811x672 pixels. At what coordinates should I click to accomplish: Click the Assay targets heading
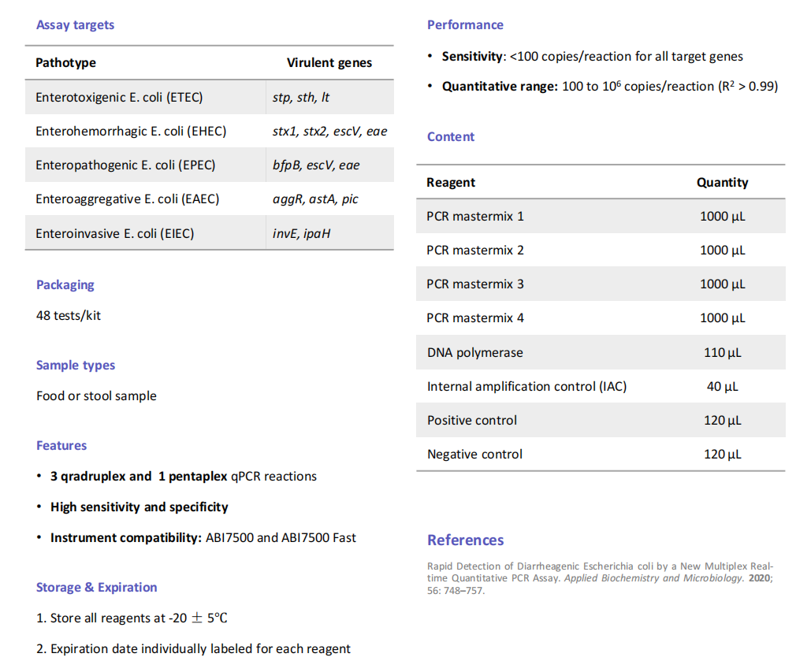coord(75,25)
